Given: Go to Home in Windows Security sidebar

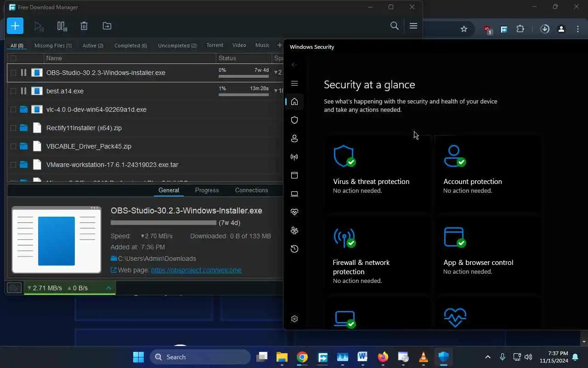Looking at the screenshot, I should [x=294, y=102].
